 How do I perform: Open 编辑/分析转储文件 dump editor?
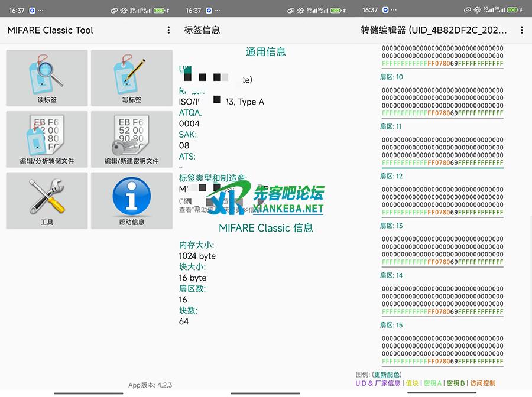tap(47, 139)
